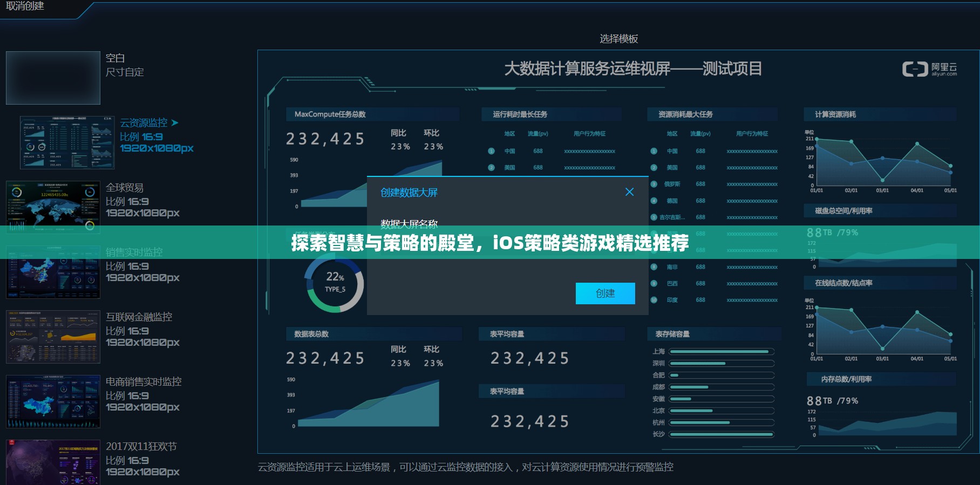Click the 巴西 row in resource table

click(714, 283)
